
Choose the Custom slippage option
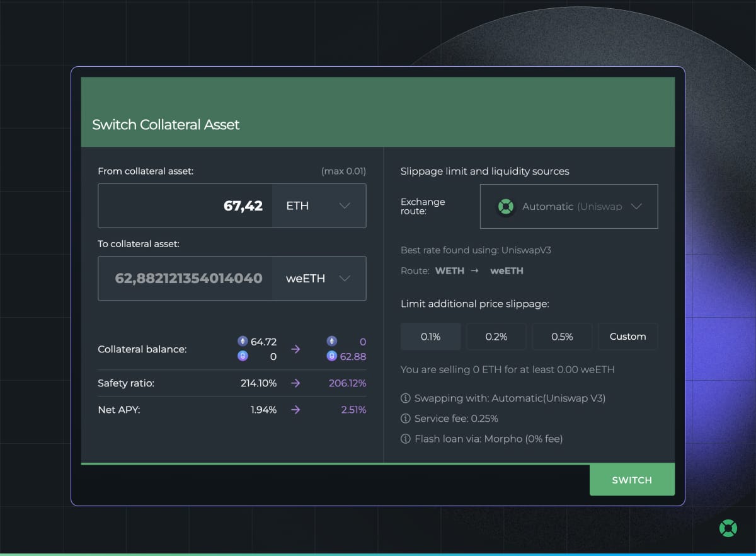627,337
